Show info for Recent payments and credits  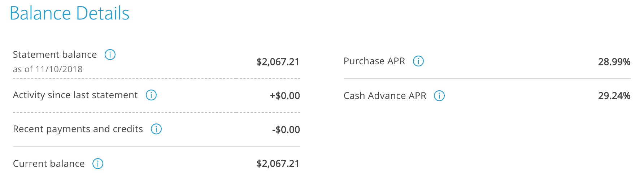tap(156, 129)
